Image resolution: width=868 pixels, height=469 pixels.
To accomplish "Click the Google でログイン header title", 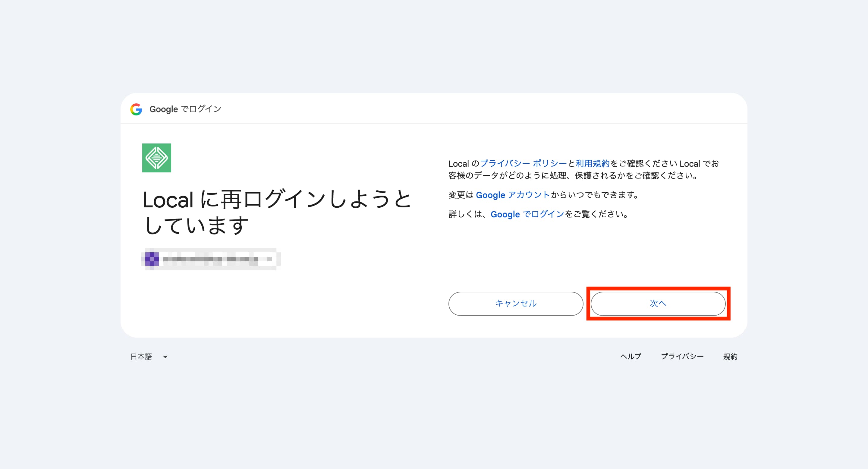I will [185, 109].
